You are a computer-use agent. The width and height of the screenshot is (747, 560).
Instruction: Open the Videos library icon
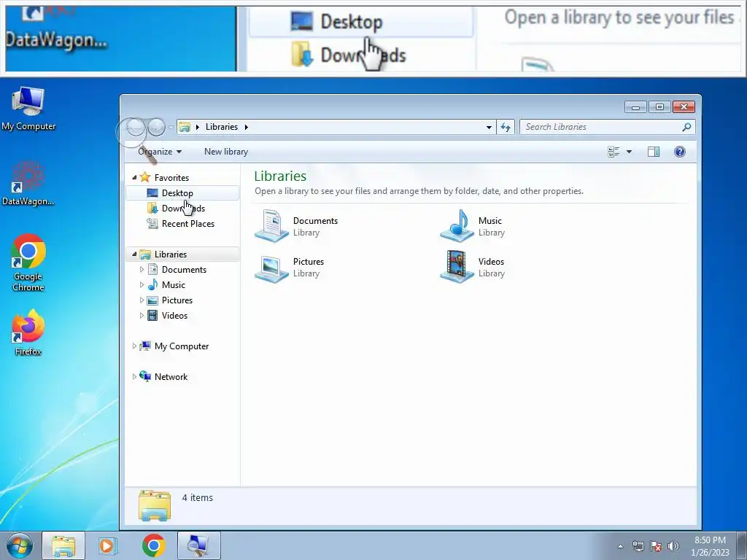[457, 267]
